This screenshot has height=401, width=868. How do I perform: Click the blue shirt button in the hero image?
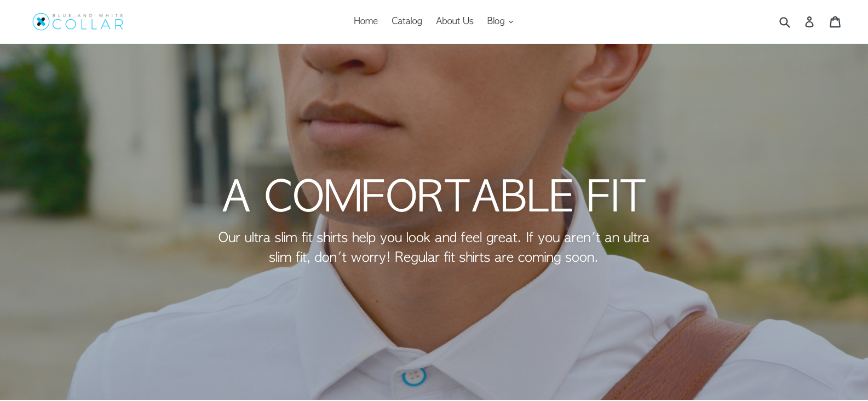414,376
